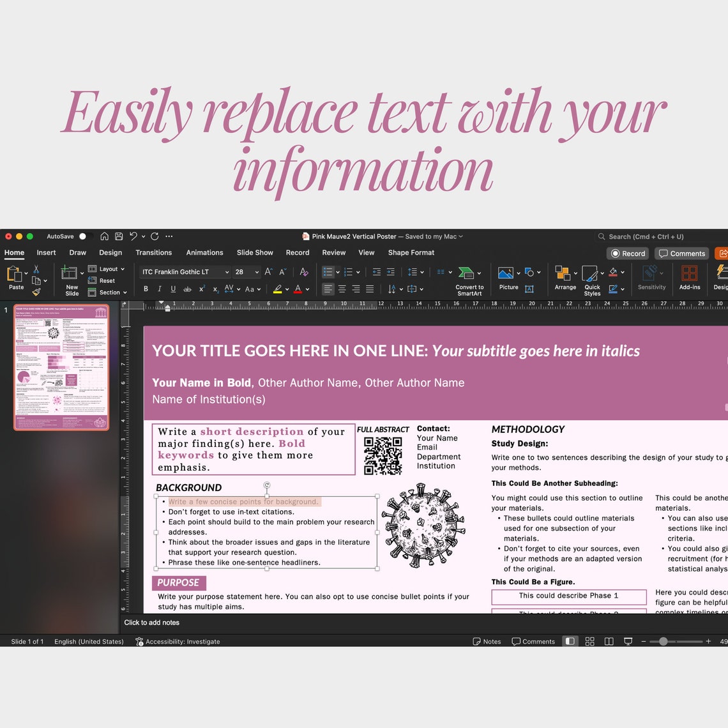
Task: Toggle the AutoSave switch
Action: pos(83,236)
